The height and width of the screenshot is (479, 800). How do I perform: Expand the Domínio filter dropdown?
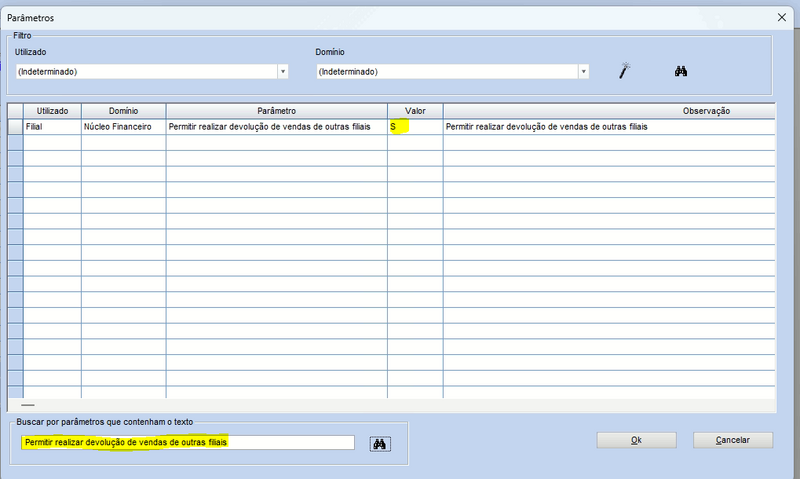(583, 72)
